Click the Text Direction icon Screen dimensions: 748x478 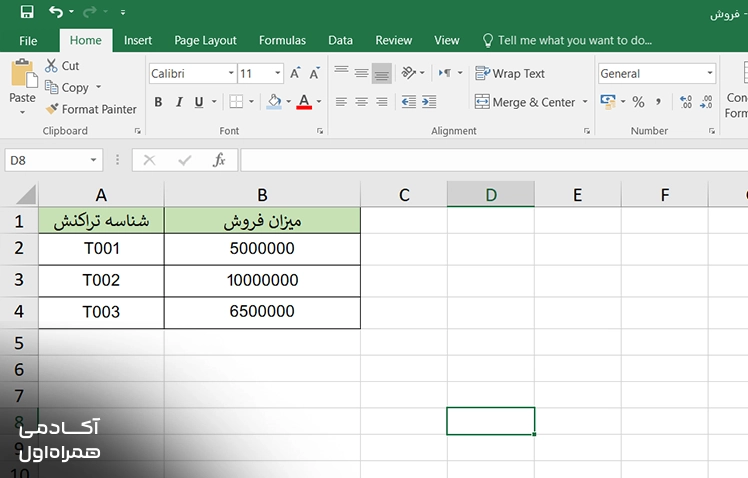(x=445, y=73)
